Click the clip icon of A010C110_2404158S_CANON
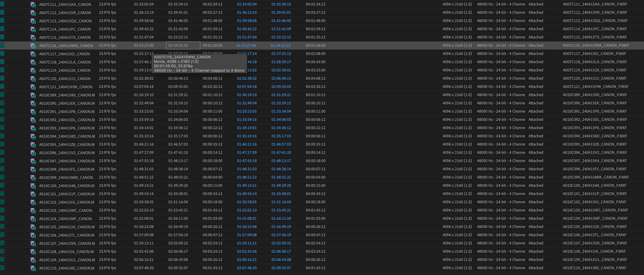This screenshot has height=275, width=644. [33, 268]
